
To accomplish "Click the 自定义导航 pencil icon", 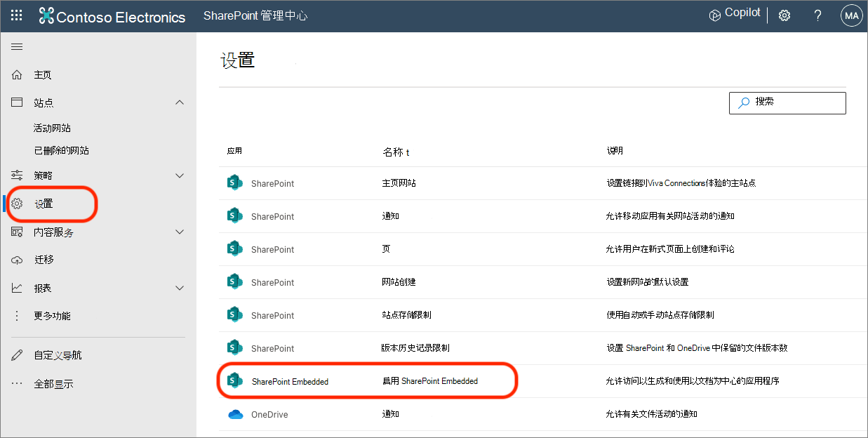I will pos(16,354).
